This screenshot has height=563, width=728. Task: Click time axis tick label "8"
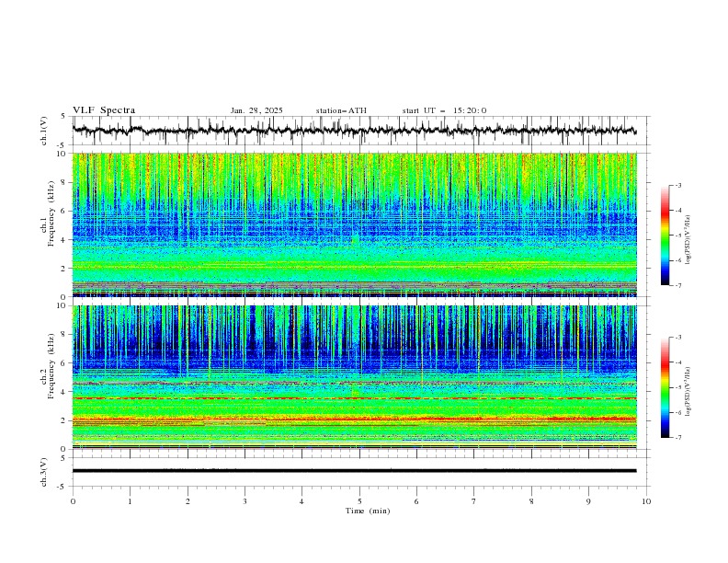coord(531,501)
